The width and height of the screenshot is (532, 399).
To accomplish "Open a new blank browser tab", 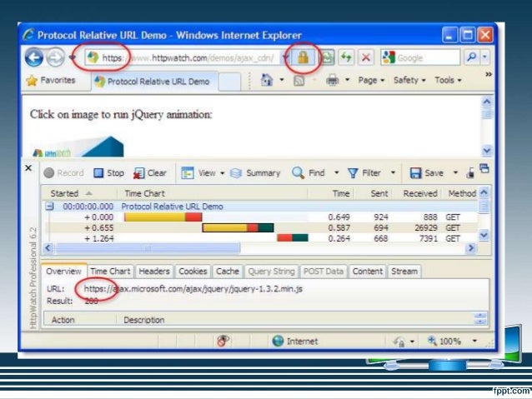I will [229, 82].
